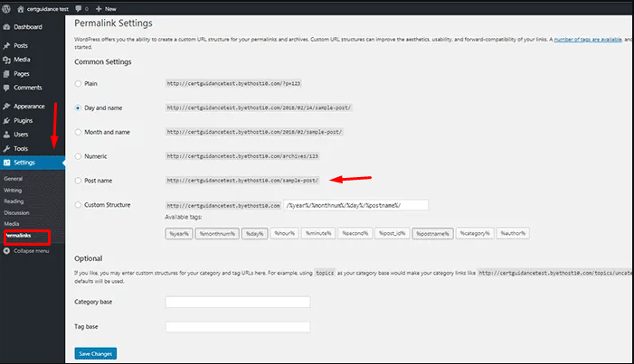Click the Users person icon

point(6,135)
